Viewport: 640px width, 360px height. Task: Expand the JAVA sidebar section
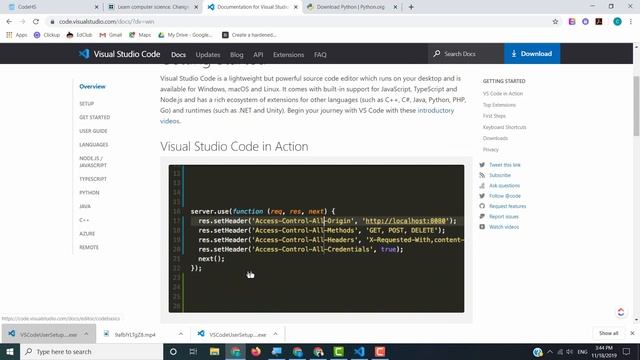(x=85, y=206)
